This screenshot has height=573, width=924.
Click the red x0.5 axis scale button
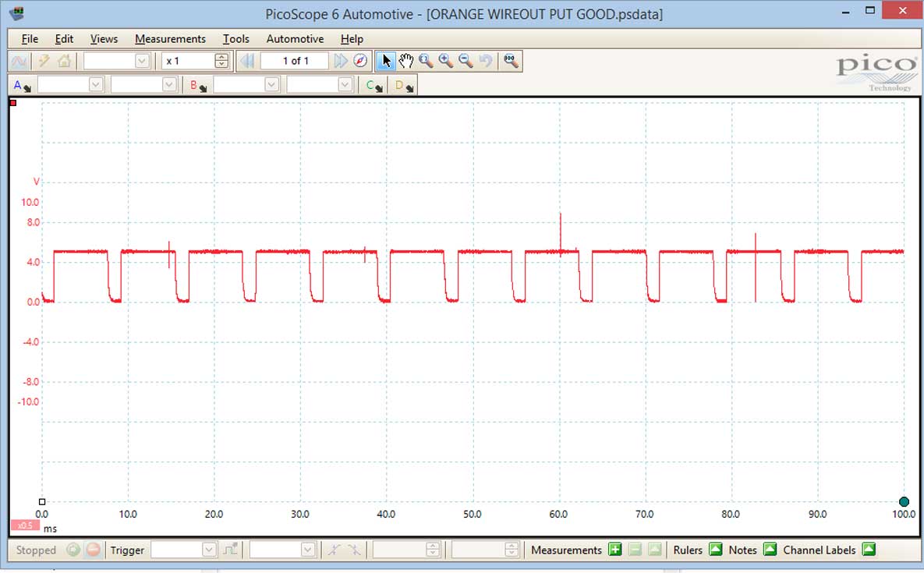coord(25,525)
